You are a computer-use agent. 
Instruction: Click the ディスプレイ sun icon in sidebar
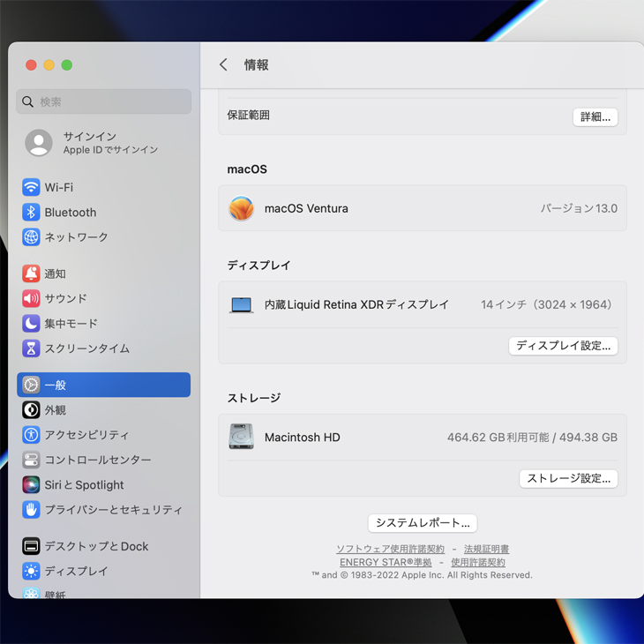(x=31, y=571)
